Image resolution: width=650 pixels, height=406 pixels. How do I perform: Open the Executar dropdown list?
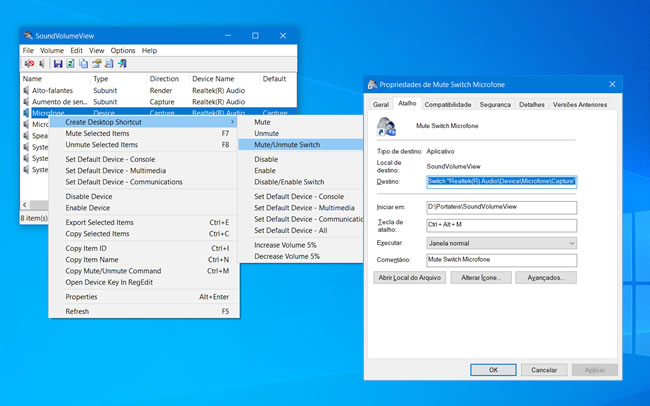pyautogui.click(x=501, y=243)
